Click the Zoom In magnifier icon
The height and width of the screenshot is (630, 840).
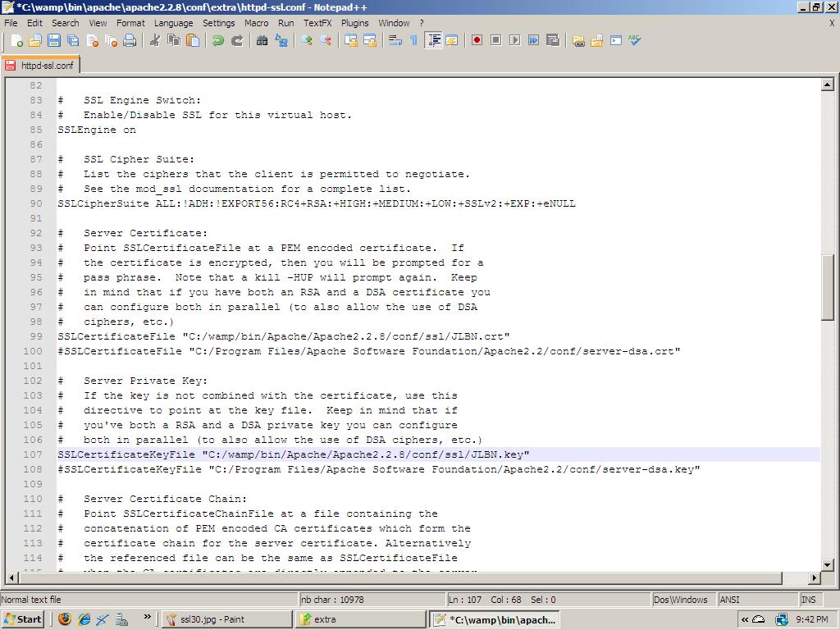pos(307,40)
